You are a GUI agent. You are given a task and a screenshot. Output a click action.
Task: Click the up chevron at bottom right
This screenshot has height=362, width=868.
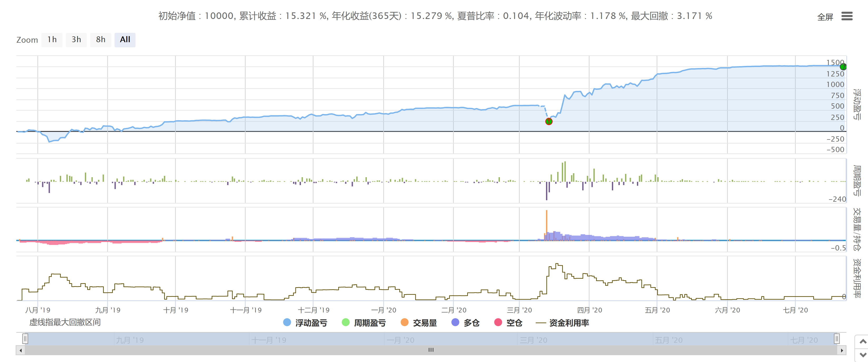(x=863, y=342)
